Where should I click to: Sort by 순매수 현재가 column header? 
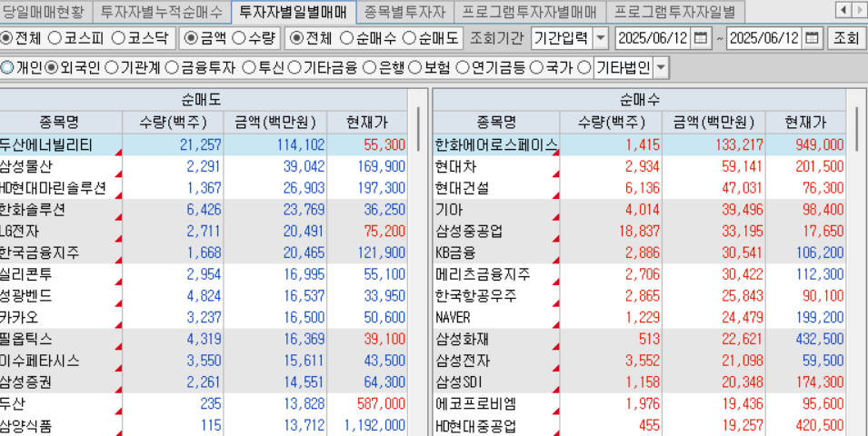pyautogui.click(x=806, y=122)
